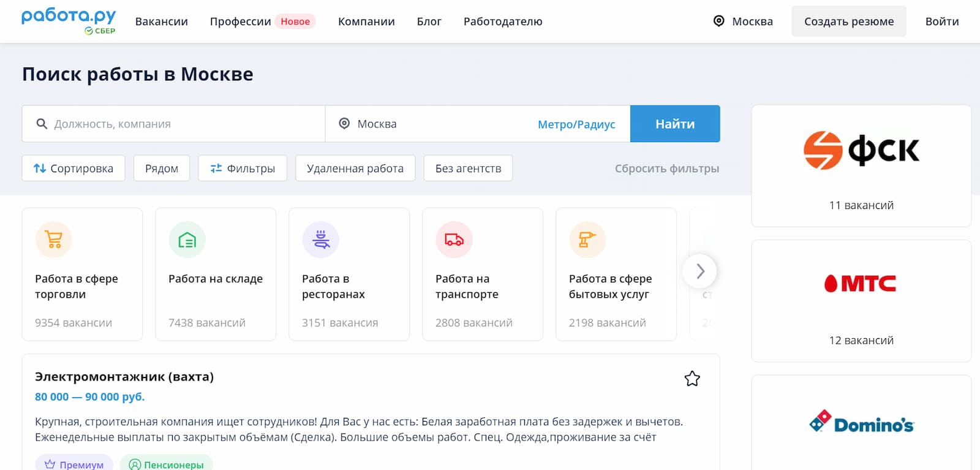Screen dimensions: 980x470
Task: Click the Работа на складе card title
Action: point(216,279)
